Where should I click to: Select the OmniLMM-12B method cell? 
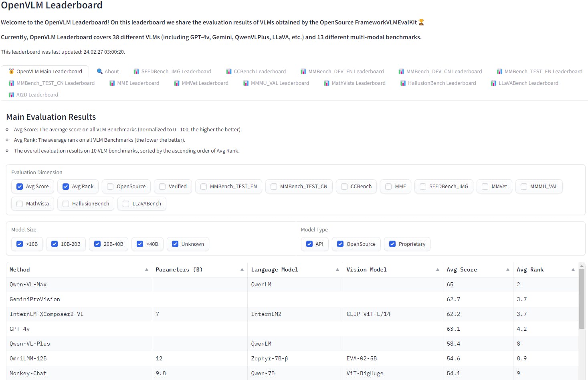pos(79,359)
